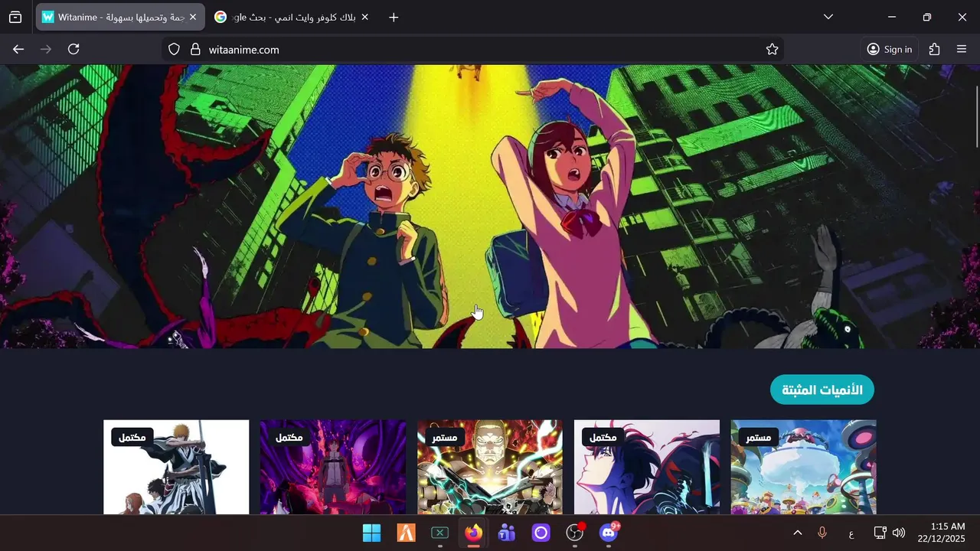Launch the orange A app from taskbar
Image resolution: width=980 pixels, height=551 pixels.
tap(406, 533)
